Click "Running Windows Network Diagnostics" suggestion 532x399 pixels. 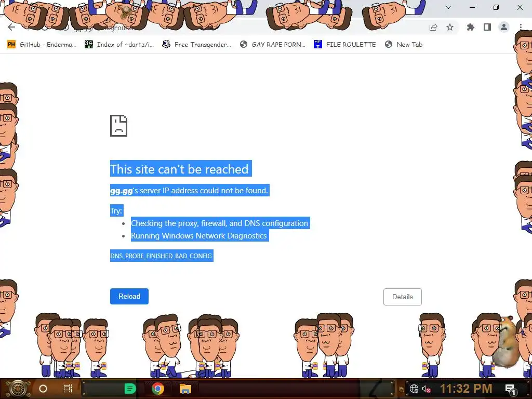pyautogui.click(x=199, y=236)
